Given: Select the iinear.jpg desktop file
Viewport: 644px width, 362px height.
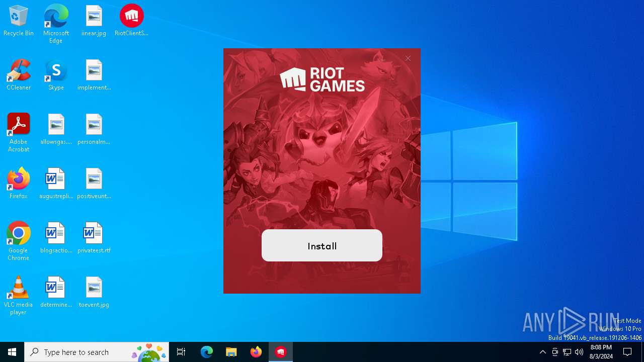Looking at the screenshot, I should 94,21.
